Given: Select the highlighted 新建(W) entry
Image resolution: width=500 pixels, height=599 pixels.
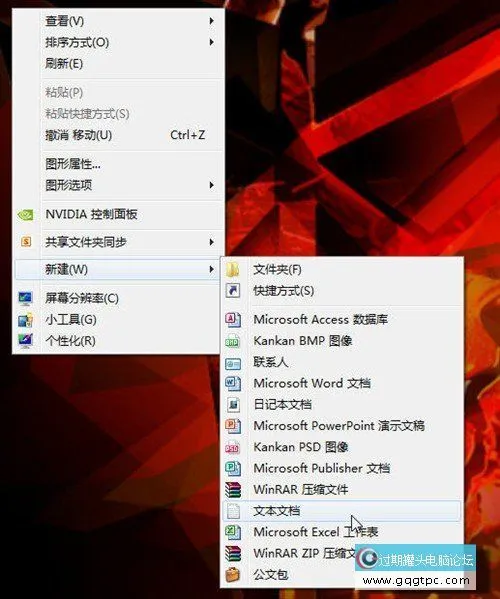Looking at the screenshot, I should click(118, 270).
